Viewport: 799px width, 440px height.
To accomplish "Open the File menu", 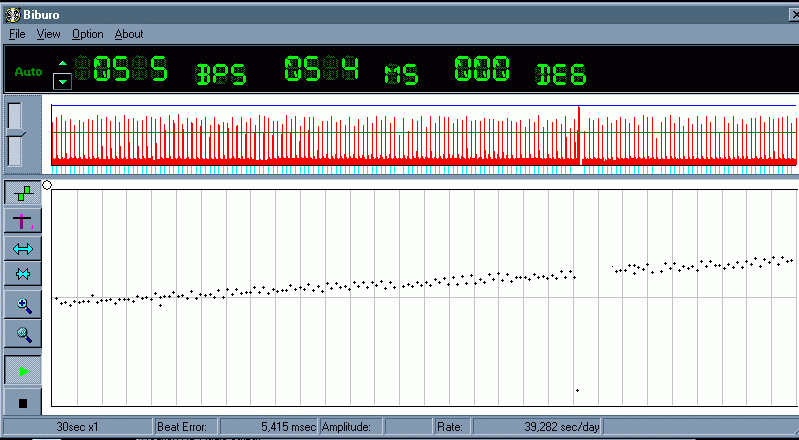I will click(x=17, y=34).
